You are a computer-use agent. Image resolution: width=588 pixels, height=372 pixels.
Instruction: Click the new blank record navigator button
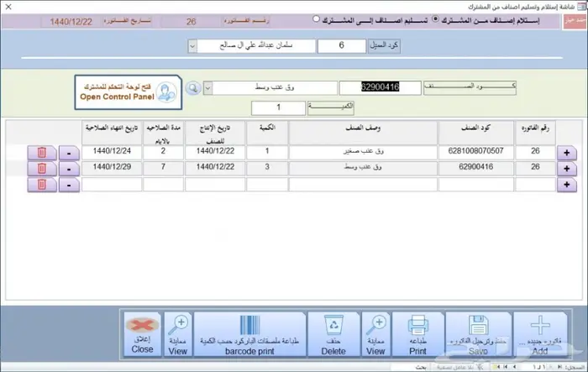point(497,367)
